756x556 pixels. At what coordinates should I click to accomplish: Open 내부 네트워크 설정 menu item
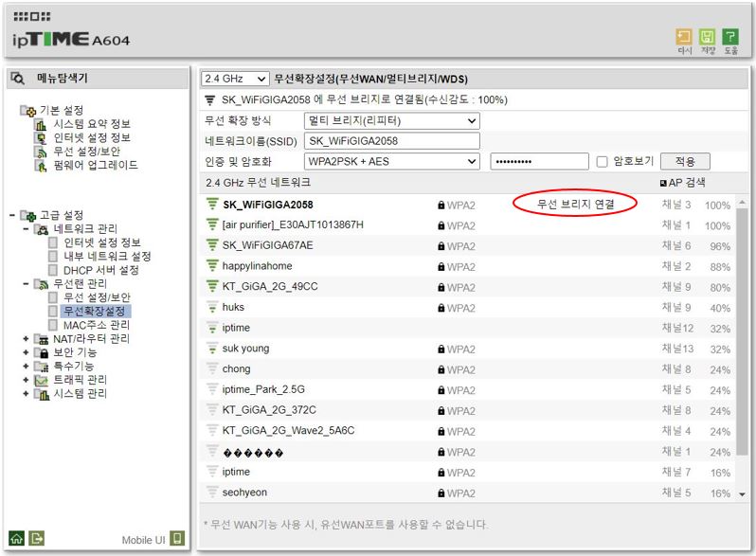pos(107,257)
